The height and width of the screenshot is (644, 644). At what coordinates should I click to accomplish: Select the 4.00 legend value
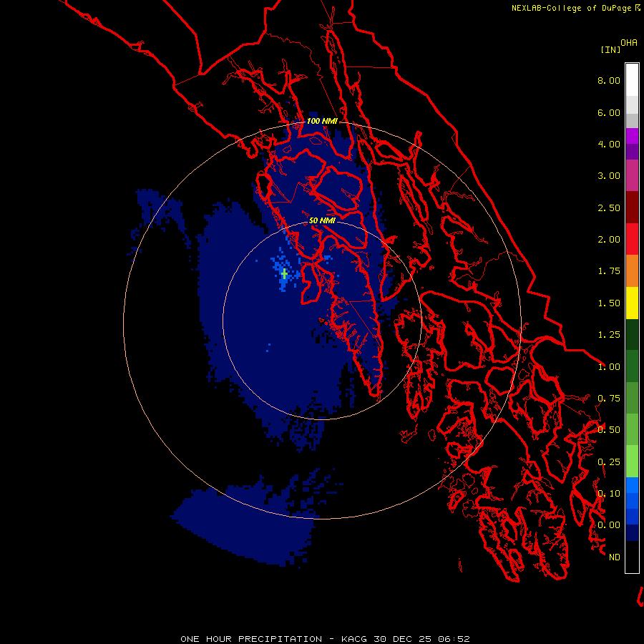point(609,144)
